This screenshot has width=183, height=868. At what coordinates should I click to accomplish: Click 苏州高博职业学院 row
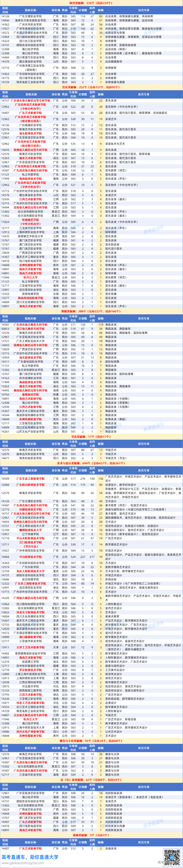pyautogui.click(x=91, y=378)
